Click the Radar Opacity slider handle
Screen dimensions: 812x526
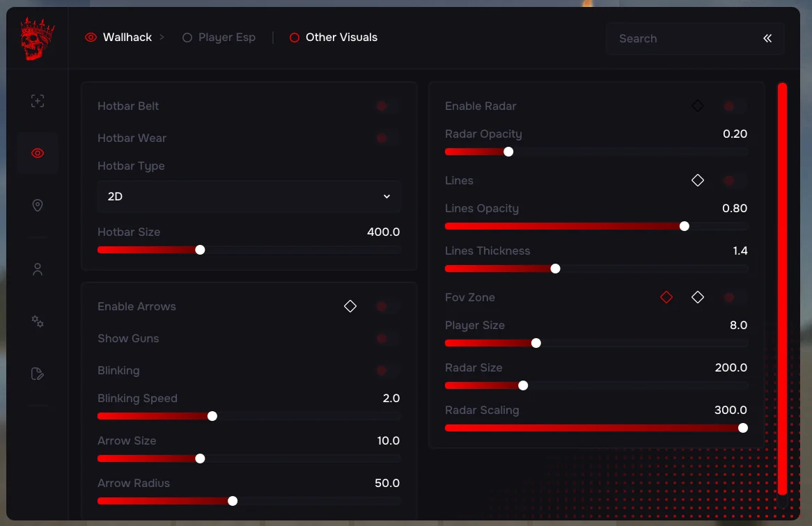(x=508, y=152)
